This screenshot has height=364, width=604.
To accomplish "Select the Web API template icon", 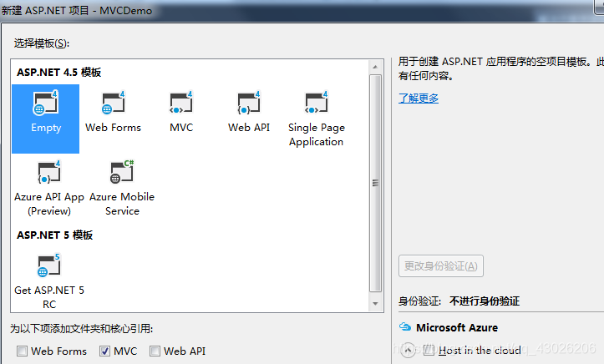I will (x=249, y=103).
